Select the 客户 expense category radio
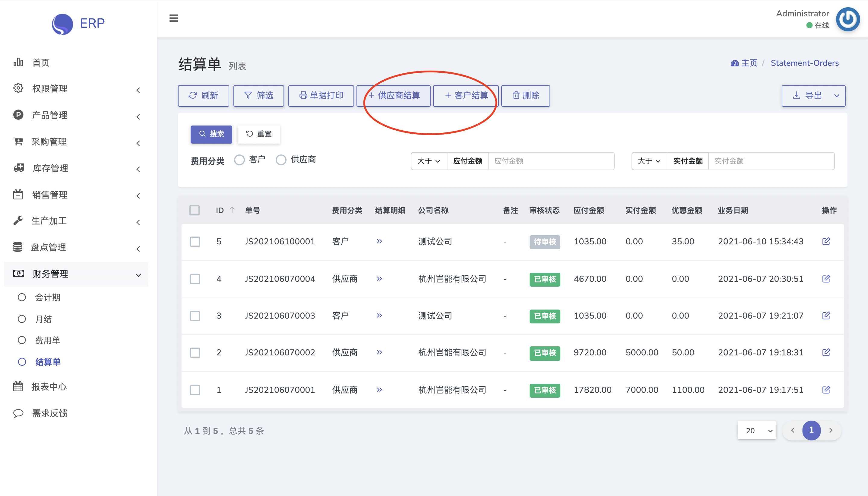 click(239, 160)
